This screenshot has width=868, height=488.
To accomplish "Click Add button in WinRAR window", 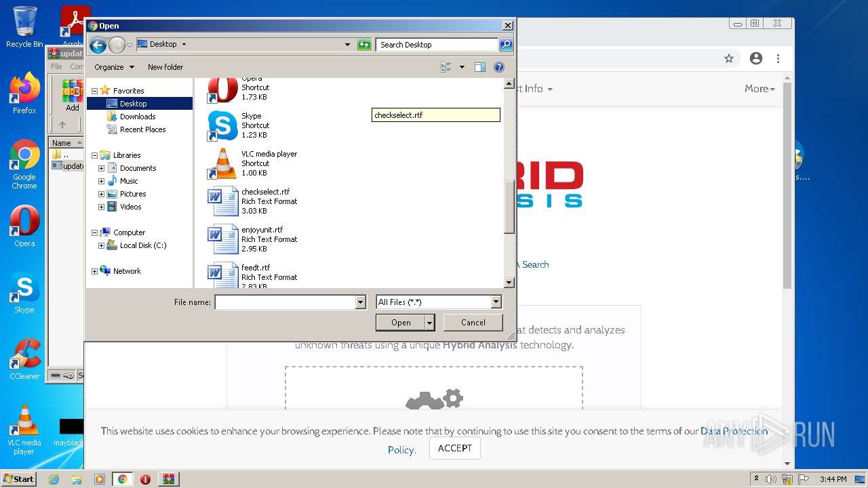I will pos(72,96).
